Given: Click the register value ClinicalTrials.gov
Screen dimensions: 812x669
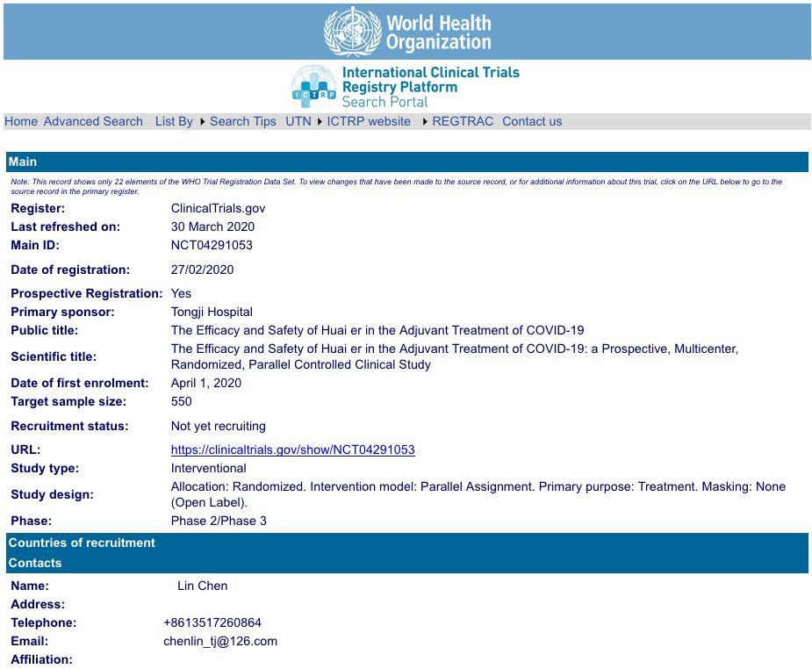Looking at the screenshot, I should click(218, 208).
